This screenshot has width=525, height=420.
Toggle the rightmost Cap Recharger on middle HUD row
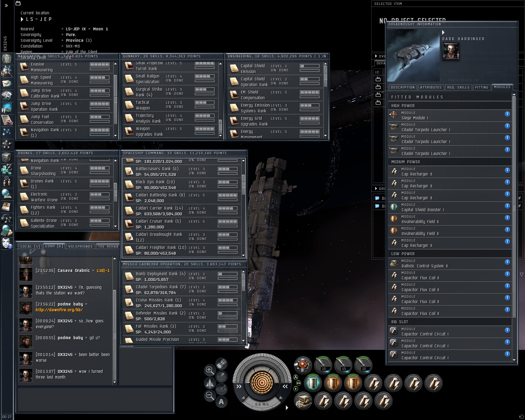pyautogui.click(x=434, y=383)
